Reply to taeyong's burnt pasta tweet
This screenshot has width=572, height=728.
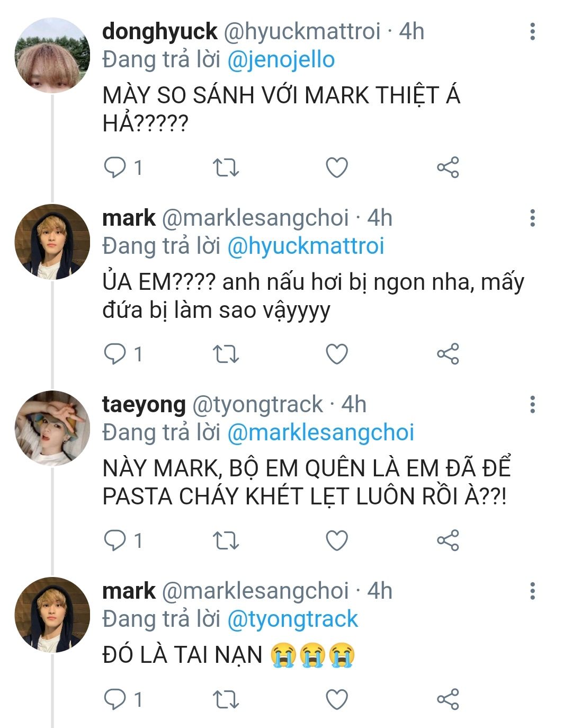pos(115,540)
